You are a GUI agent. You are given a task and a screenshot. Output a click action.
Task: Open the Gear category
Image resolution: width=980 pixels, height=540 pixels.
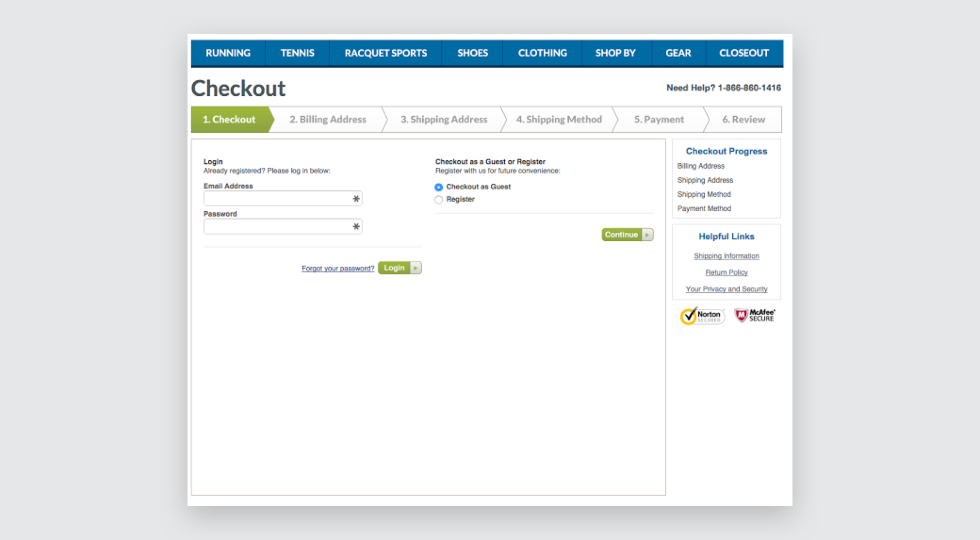(x=678, y=53)
